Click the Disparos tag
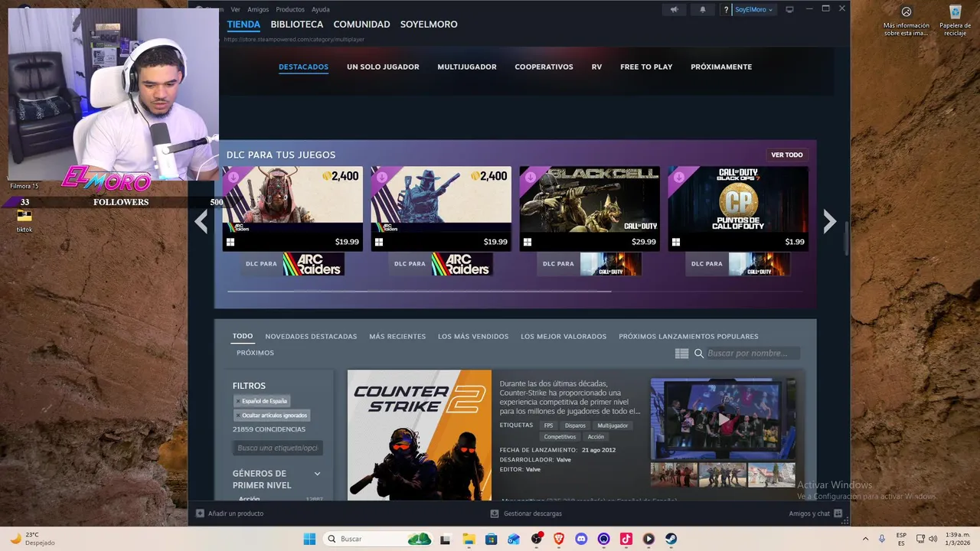This screenshot has width=980, height=551. 575,425
